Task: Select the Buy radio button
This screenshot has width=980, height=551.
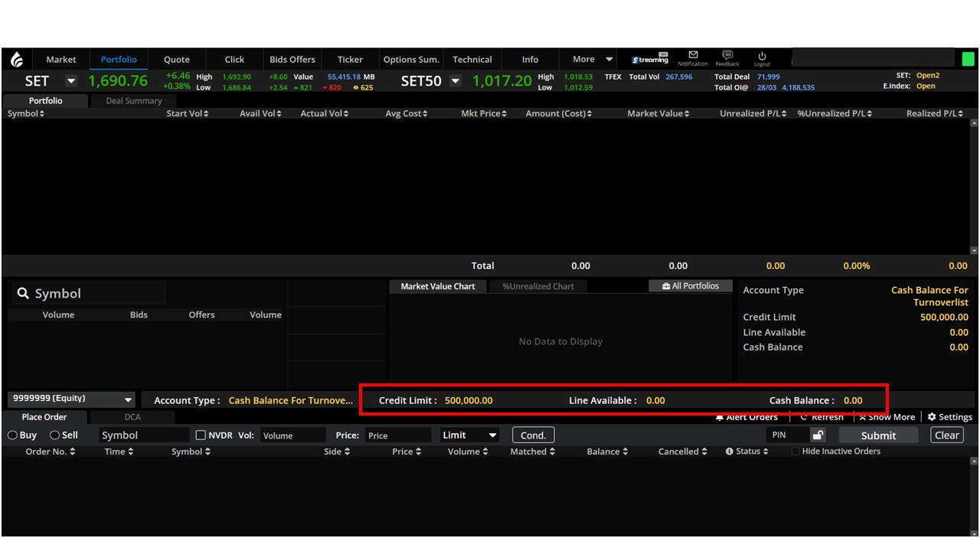Action: coord(12,435)
